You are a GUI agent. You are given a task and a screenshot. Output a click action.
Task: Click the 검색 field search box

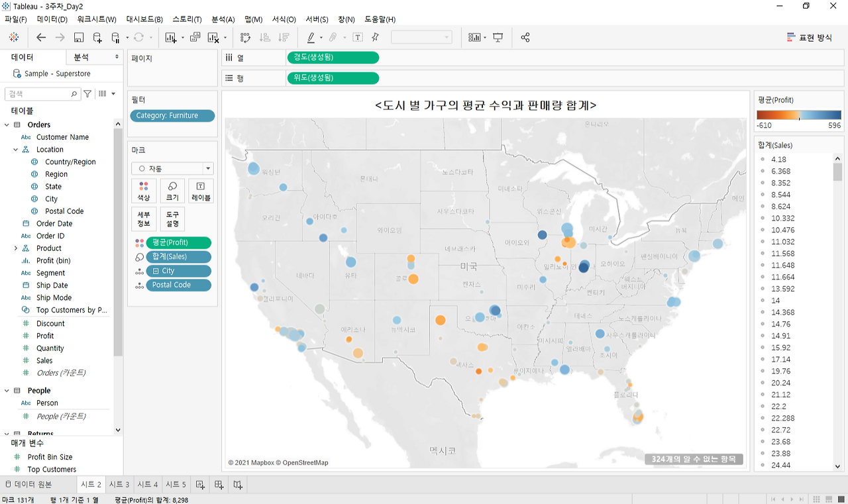coord(42,94)
